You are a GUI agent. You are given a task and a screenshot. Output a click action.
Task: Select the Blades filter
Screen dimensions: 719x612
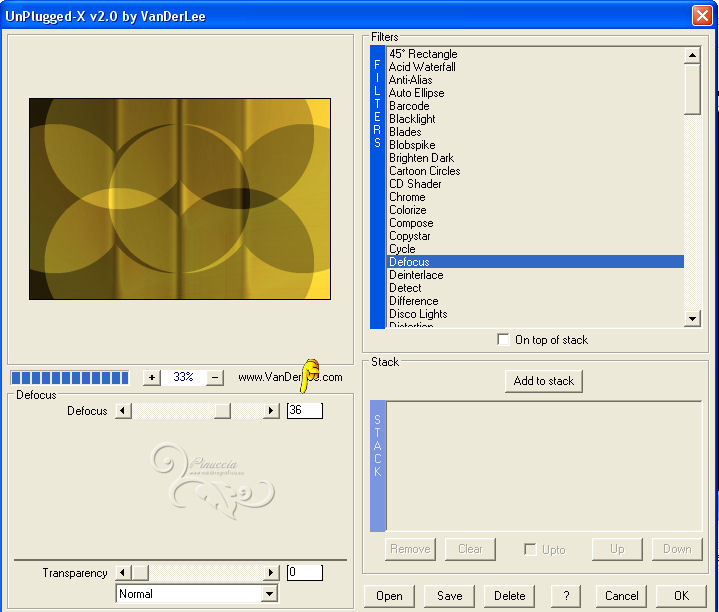coord(535,132)
